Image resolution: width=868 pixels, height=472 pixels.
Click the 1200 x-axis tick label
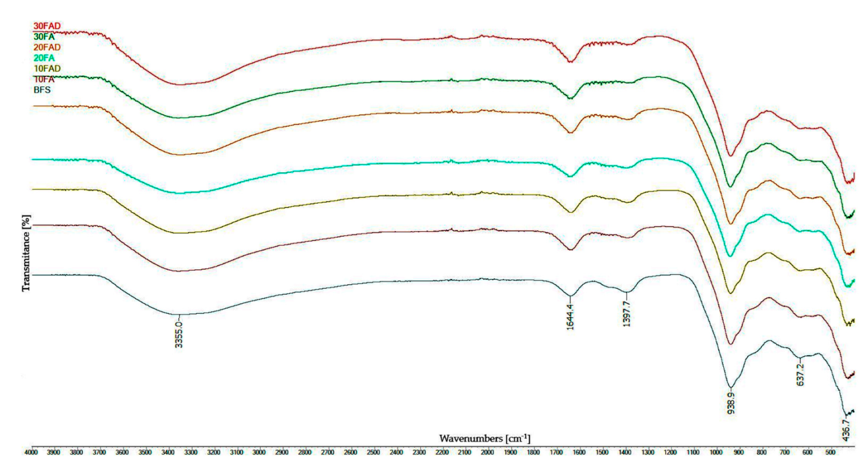tap(671, 453)
